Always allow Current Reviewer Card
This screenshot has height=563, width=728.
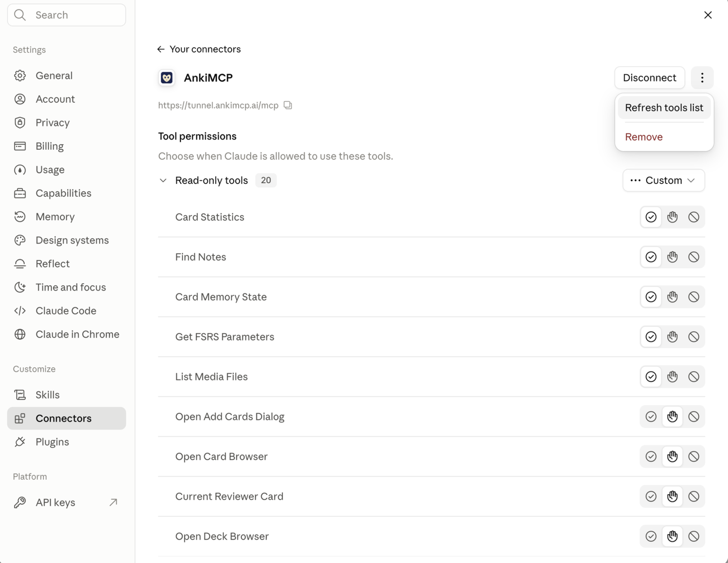[x=651, y=497]
